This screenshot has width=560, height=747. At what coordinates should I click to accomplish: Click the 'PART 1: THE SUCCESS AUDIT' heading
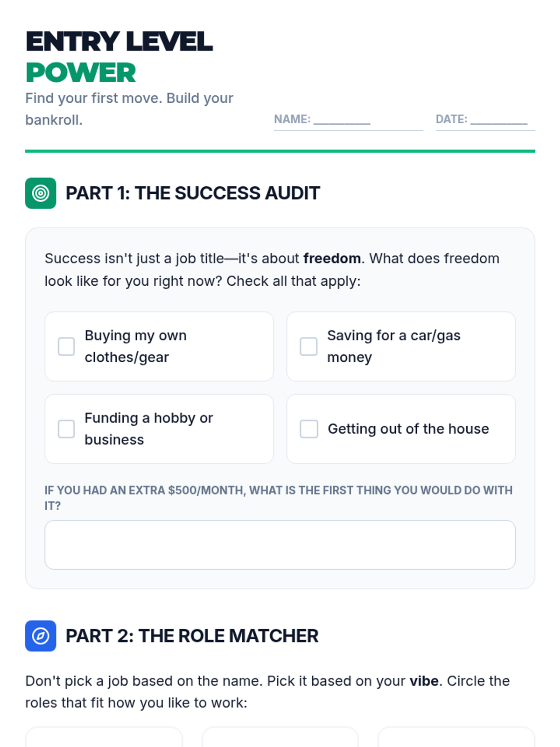[x=193, y=193]
